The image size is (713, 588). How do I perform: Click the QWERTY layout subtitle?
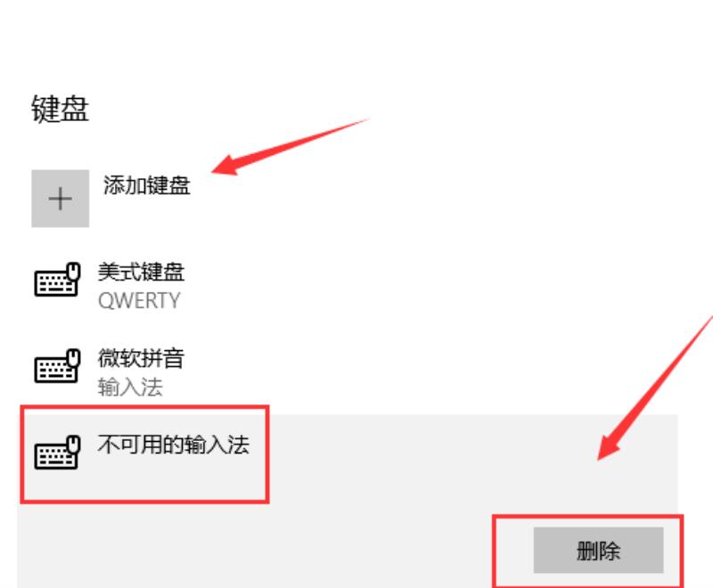139,300
